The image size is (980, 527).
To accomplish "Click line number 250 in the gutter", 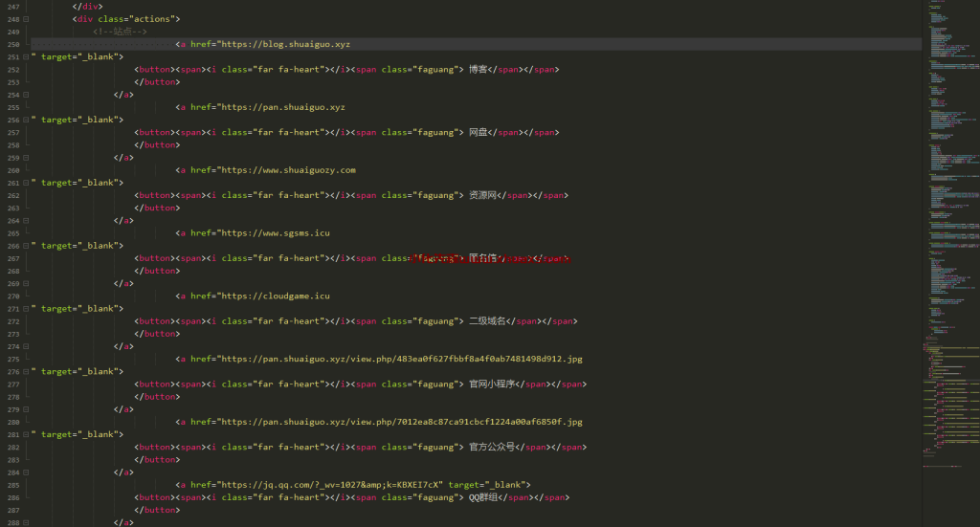I will 12,44.
